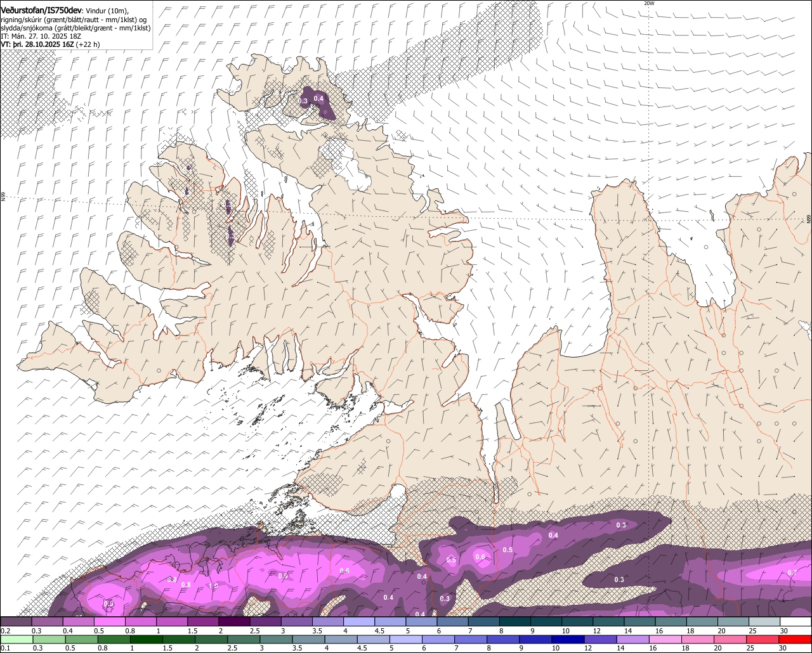
Task: Click the Veðurstofan/IS750dev title text
Action: point(41,10)
